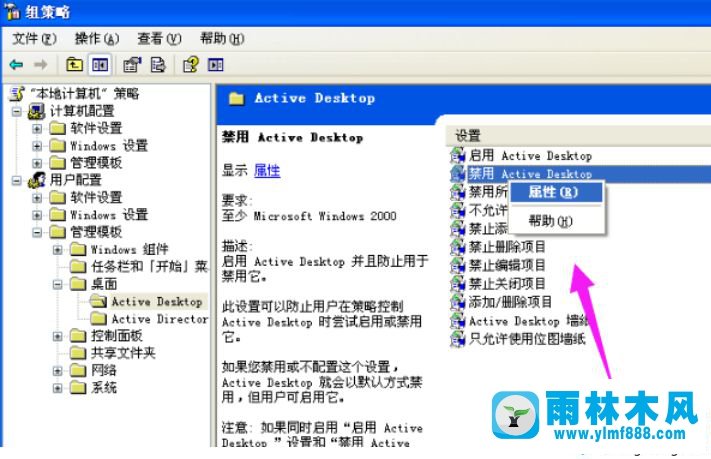Select Active Directory tree item
The image size is (711, 459).
pyautogui.click(x=160, y=319)
